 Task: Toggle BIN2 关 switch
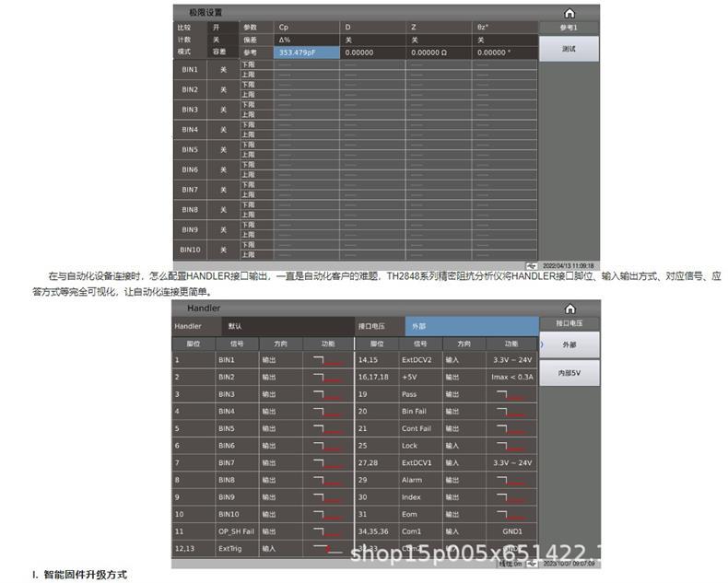pos(223,89)
